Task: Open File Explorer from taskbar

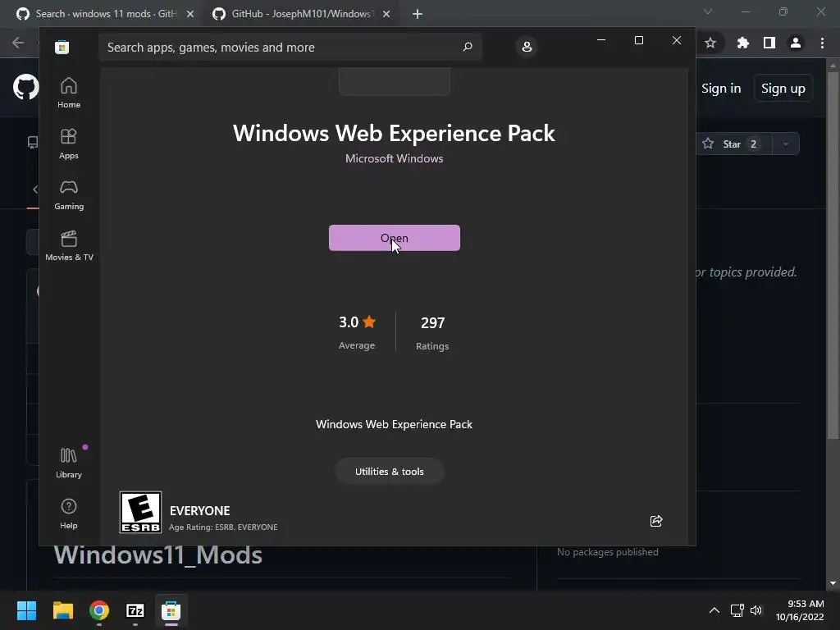Action: point(62,610)
